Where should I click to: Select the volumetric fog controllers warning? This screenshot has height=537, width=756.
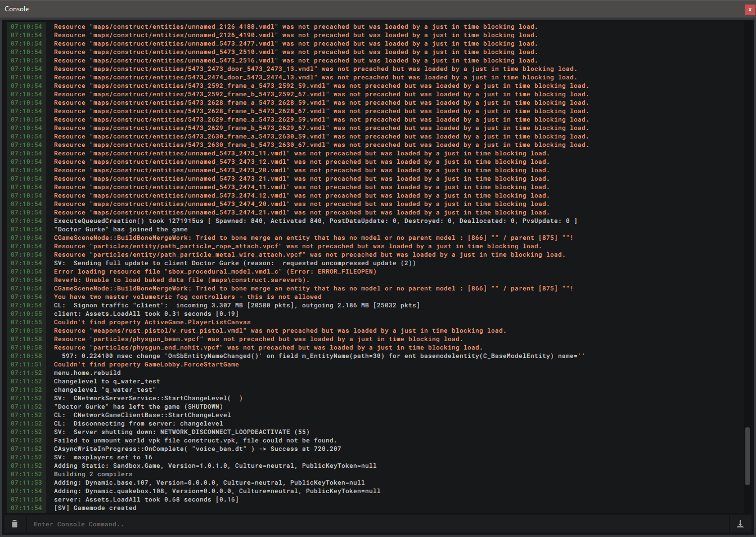[x=188, y=297]
